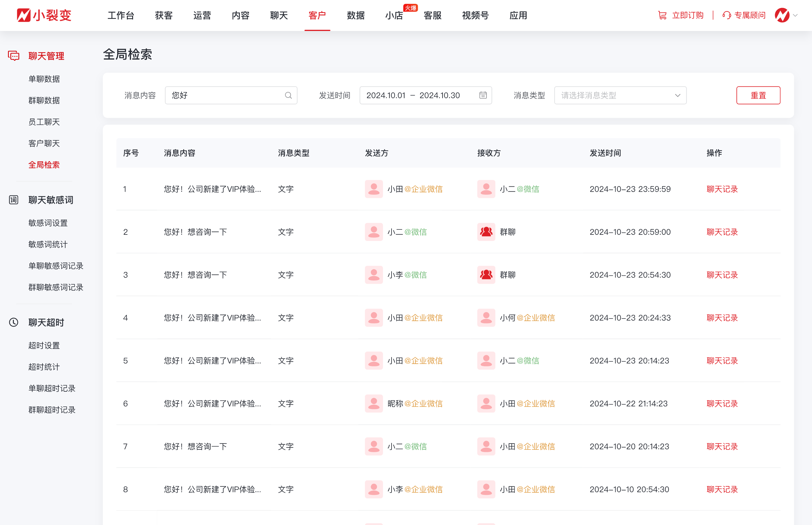
Task: Click the 2024-10-22 21:14:23 timestamp cell
Action: (x=628, y=404)
